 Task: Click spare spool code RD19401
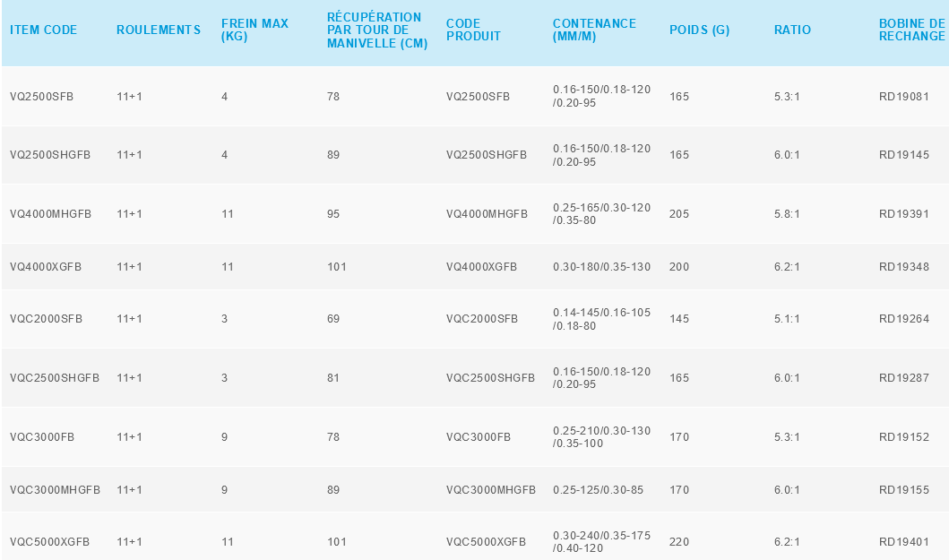point(903,542)
